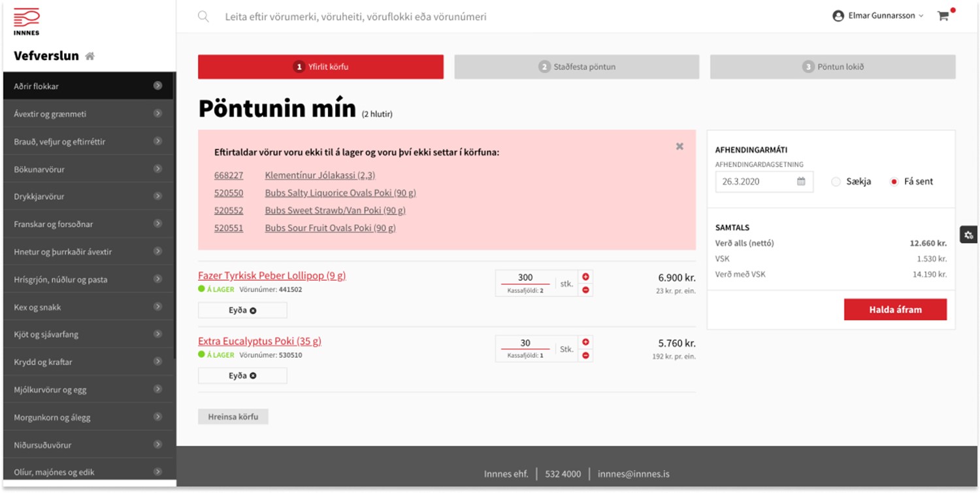Screen dimensions: 980x493
Task: Expand Ávextir og grænmeti arrow
Action: 157,114
